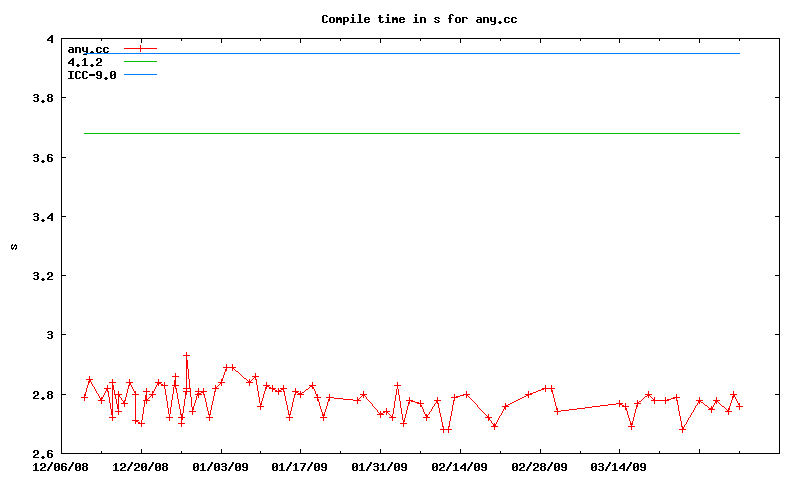This screenshot has height=480, width=800.
Task: Click the 3.4 y-axis tick label
Action: pos(43,217)
